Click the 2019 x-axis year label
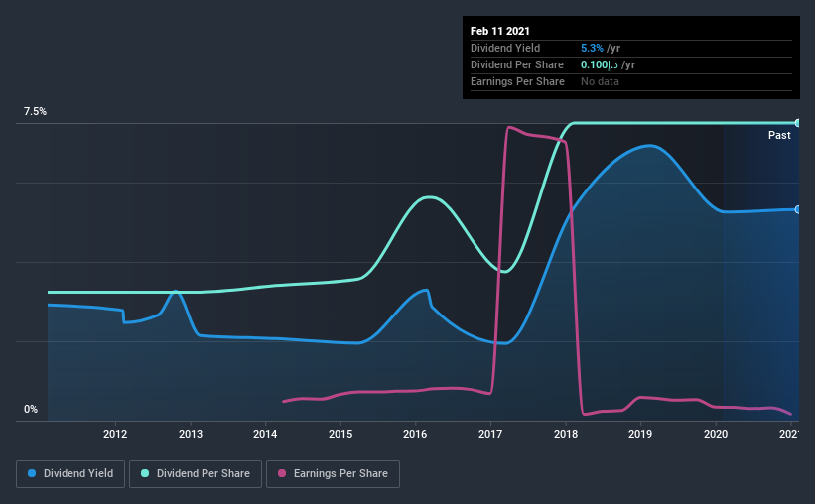Screen dimensions: 815x504 pos(640,434)
